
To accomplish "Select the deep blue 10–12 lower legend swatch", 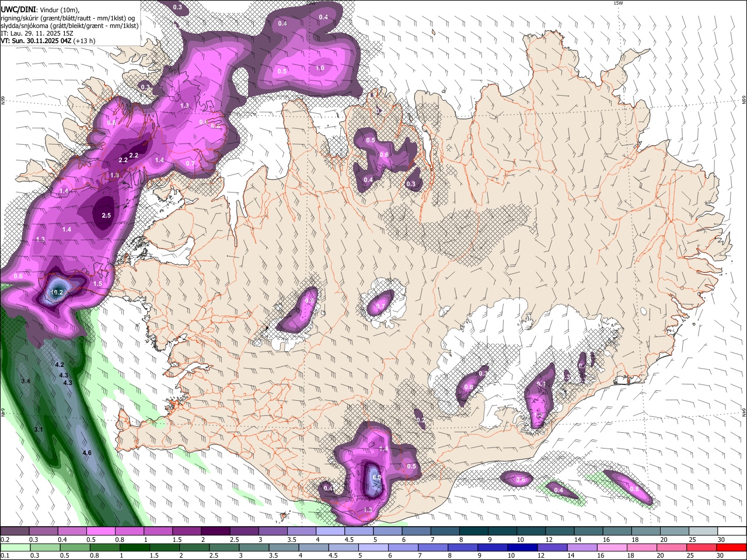I will click(522, 547).
